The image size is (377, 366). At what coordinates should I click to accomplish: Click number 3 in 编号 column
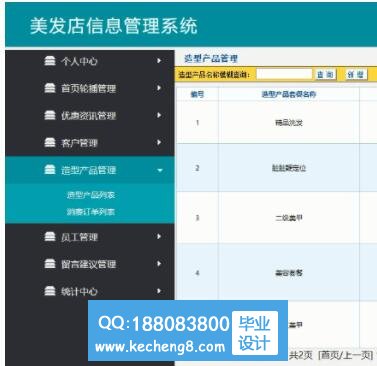click(x=197, y=218)
